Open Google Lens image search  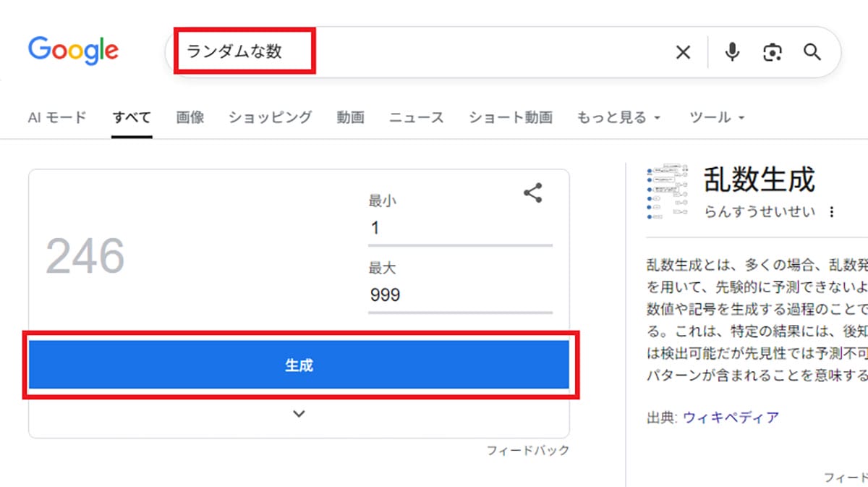pos(772,51)
